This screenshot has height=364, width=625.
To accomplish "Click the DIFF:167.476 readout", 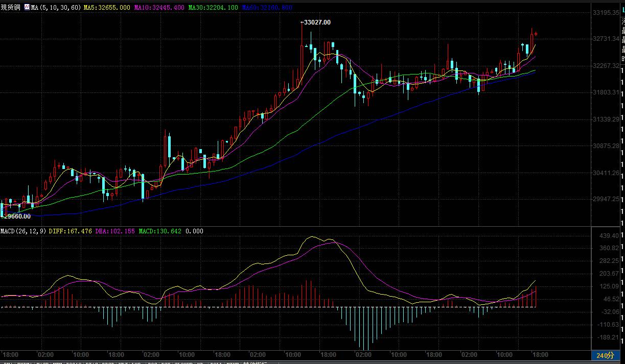I will [x=70, y=231].
